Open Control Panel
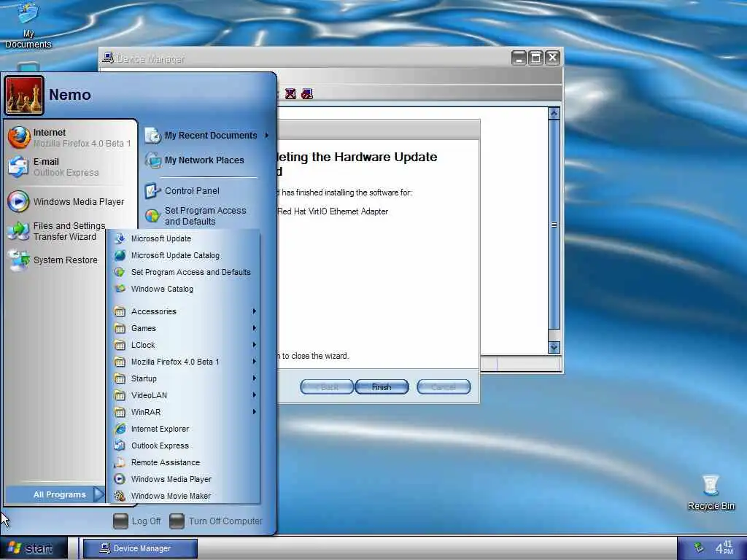Screen dimensions: 747x560 point(190,190)
